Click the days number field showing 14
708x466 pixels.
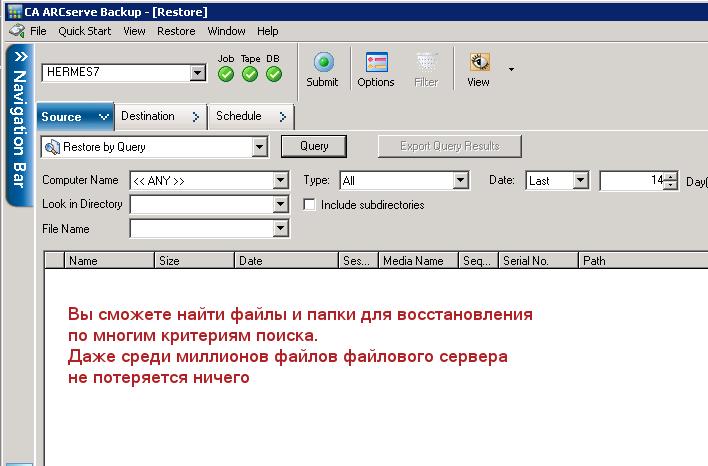(x=633, y=181)
